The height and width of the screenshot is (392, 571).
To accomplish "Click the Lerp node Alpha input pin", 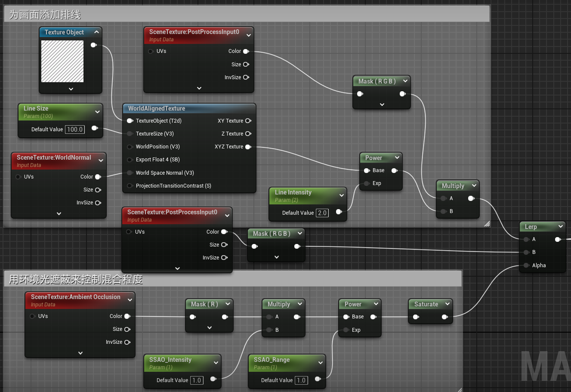I will click(x=526, y=265).
